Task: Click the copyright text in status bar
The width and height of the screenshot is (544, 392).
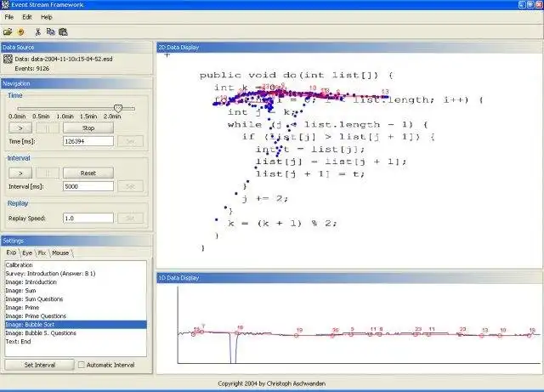Action: point(272,383)
